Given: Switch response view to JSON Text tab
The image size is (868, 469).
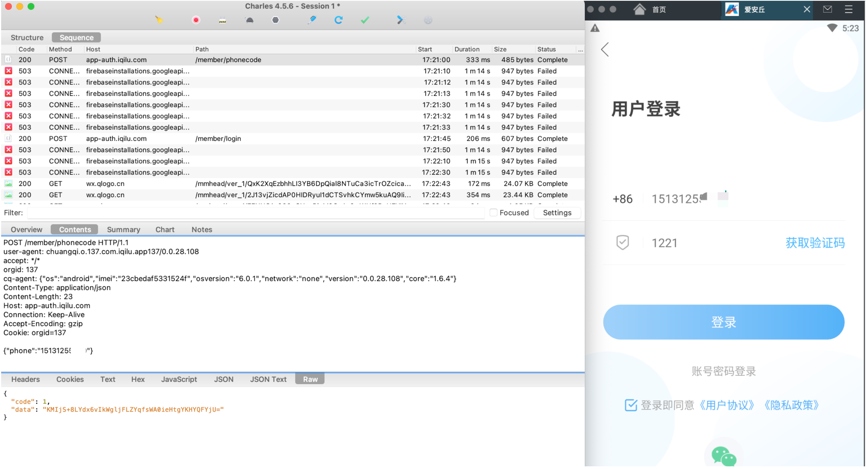Looking at the screenshot, I should point(268,379).
